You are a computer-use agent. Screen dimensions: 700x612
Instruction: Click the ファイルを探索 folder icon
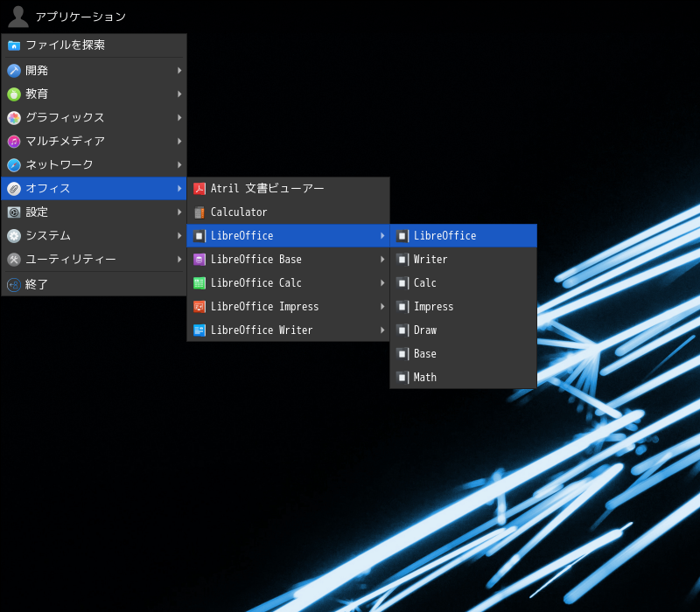(14, 45)
